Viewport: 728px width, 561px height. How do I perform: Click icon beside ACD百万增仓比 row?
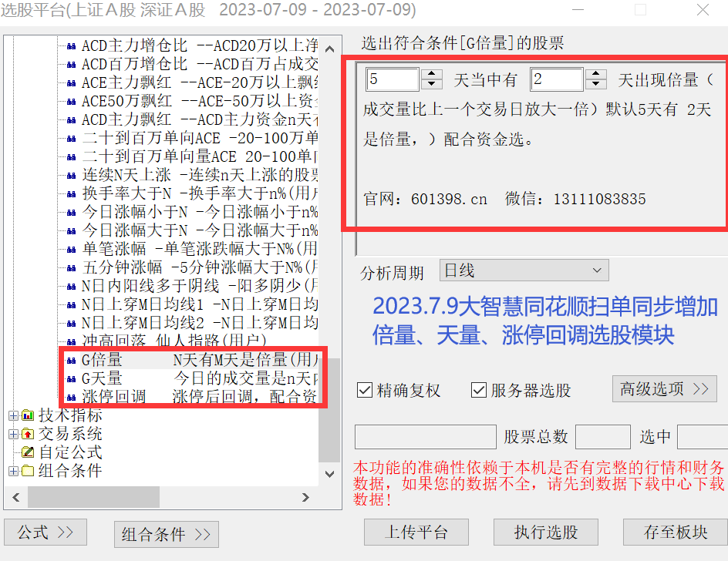point(72,65)
